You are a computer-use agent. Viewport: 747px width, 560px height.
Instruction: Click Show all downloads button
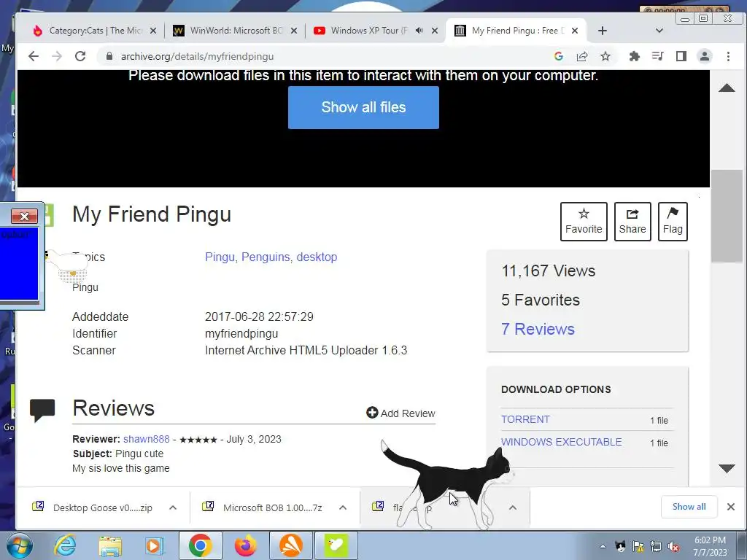[x=689, y=507]
